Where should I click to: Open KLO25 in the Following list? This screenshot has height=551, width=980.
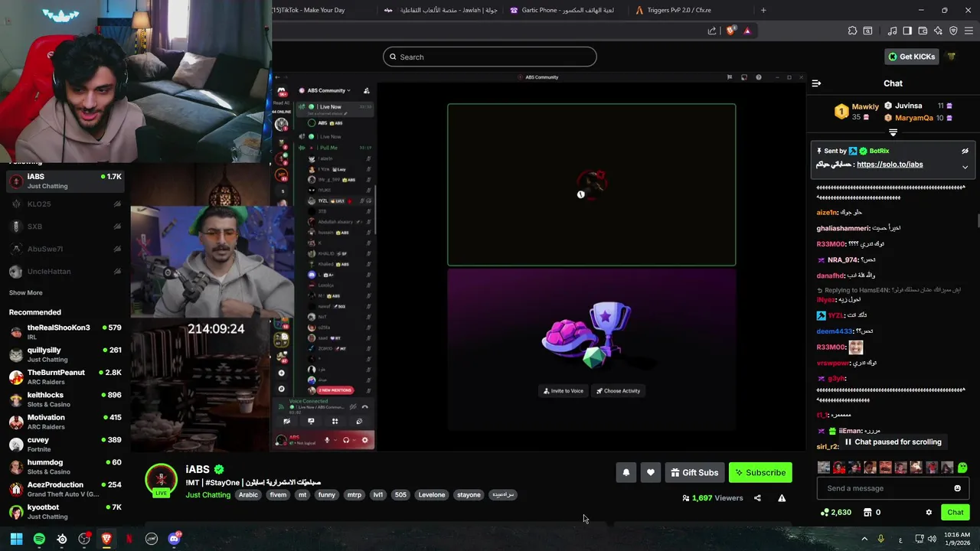click(x=64, y=204)
